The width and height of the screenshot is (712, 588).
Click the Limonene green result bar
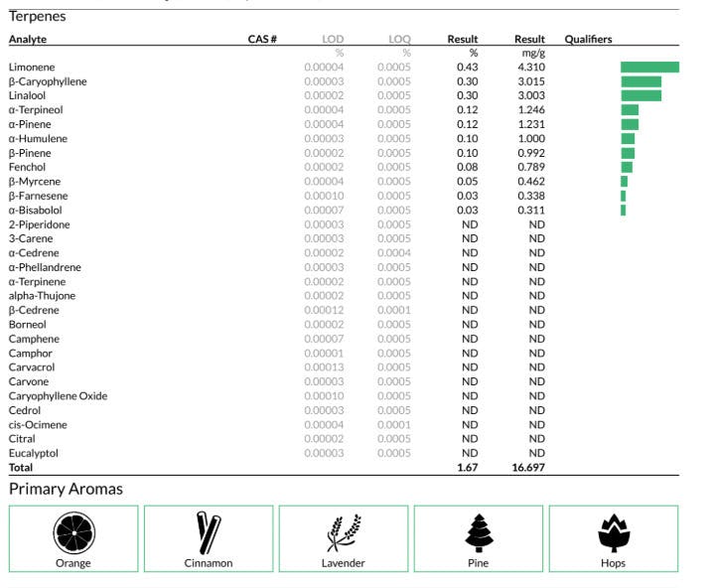[x=649, y=67]
